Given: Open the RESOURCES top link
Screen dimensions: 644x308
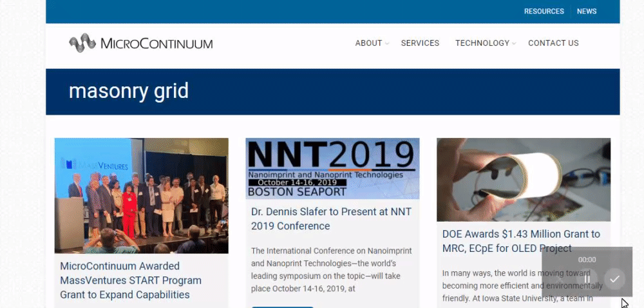Looking at the screenshot, I should point(544,12).
